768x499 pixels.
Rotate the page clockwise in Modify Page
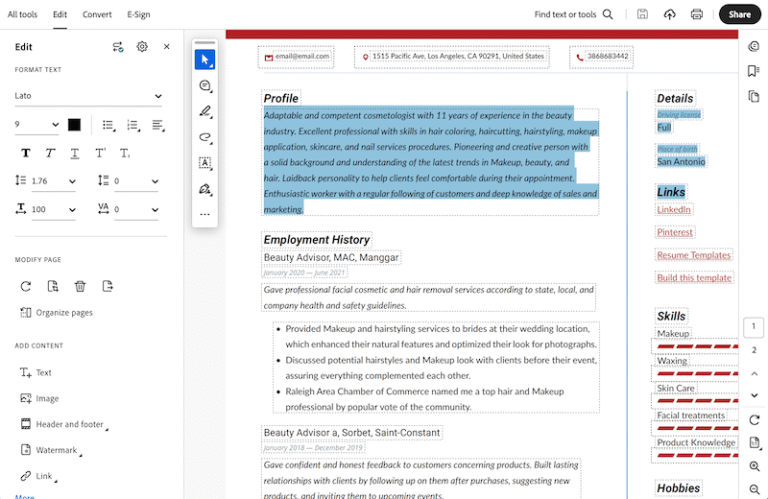pyautogui.click(x=26, y=286)
